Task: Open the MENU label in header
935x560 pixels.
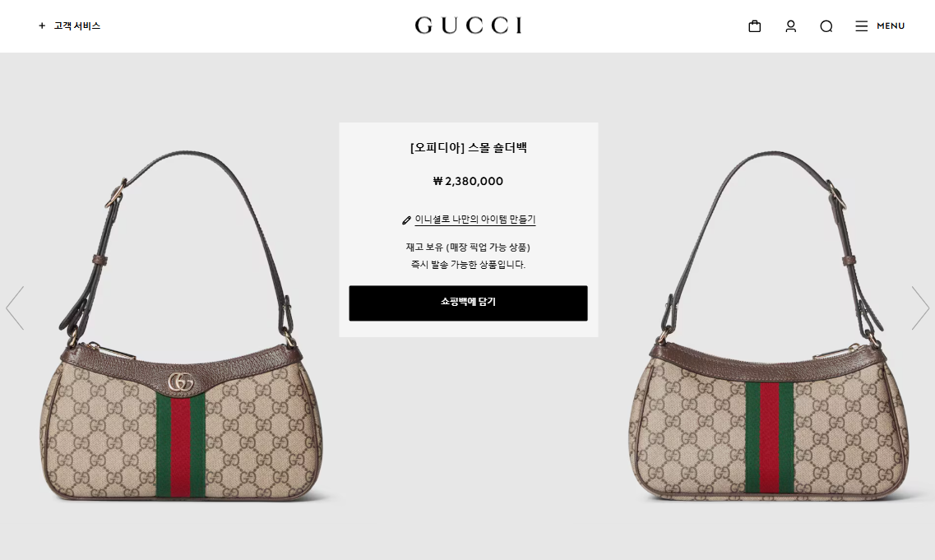Action: click(x=891, y=25)
